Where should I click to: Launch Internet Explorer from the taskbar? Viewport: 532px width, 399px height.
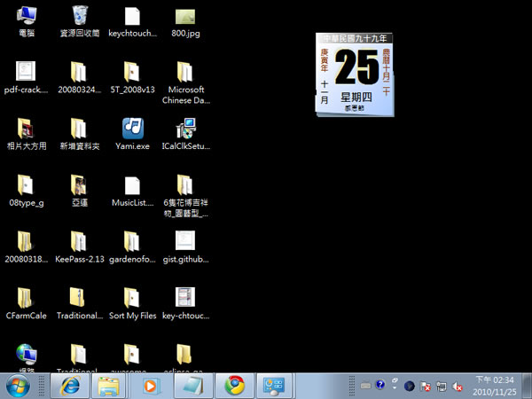pos(69,386)
